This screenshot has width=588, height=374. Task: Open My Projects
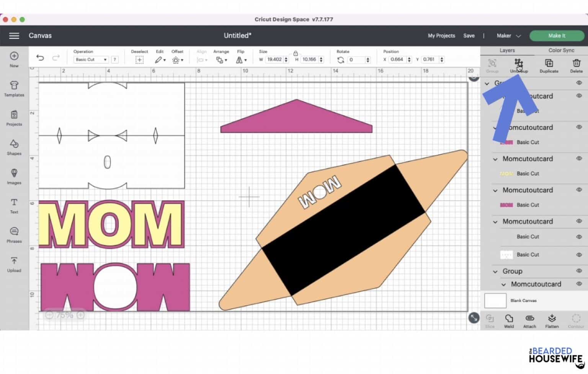point(441,36)
